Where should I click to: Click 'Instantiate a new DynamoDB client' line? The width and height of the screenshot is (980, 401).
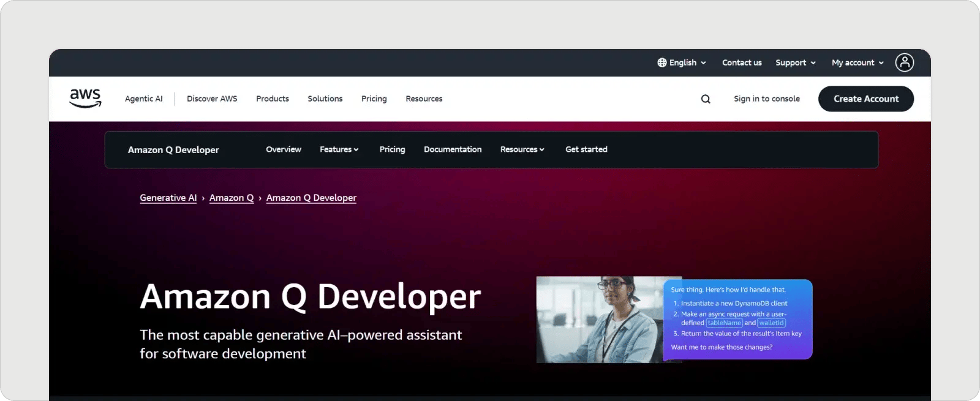(734, 303)
